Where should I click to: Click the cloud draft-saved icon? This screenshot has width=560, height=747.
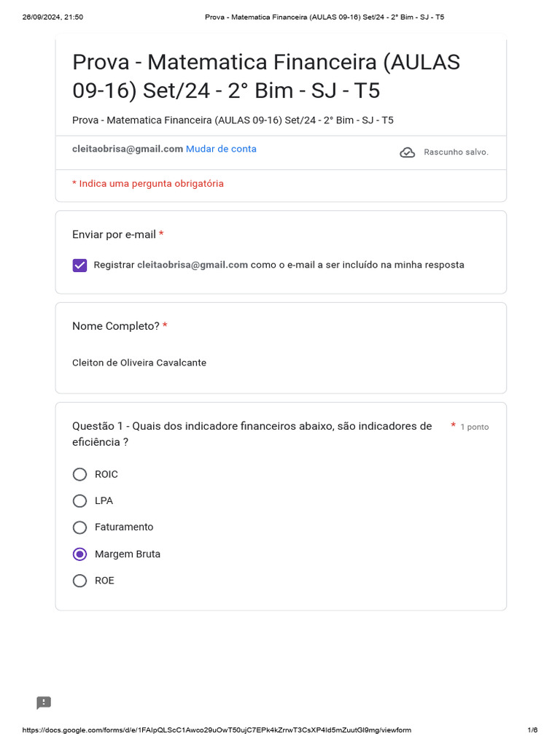click(408, 152)
